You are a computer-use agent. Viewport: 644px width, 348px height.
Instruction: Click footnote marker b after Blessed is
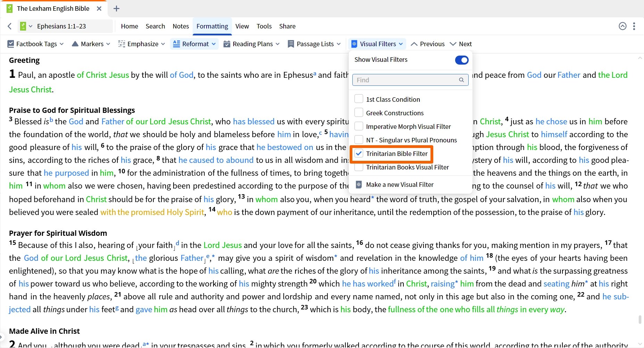(x=51, y=120)
